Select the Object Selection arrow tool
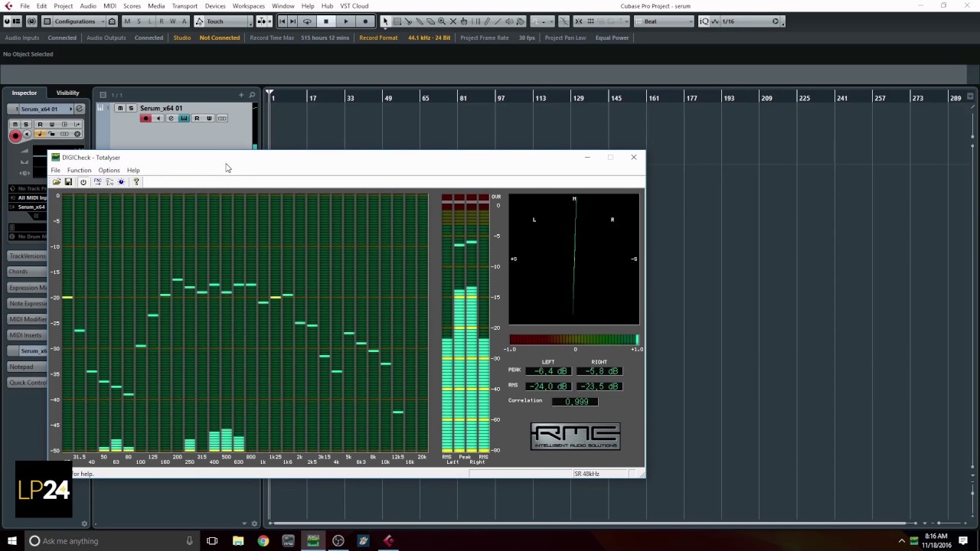Viewport: 980px width, 551px height. [385, 21]
